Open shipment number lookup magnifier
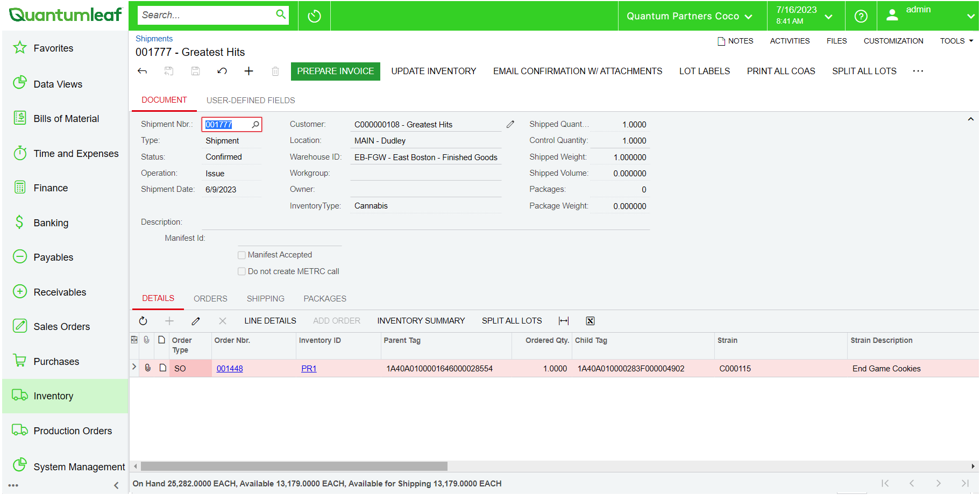 (255, 125)
